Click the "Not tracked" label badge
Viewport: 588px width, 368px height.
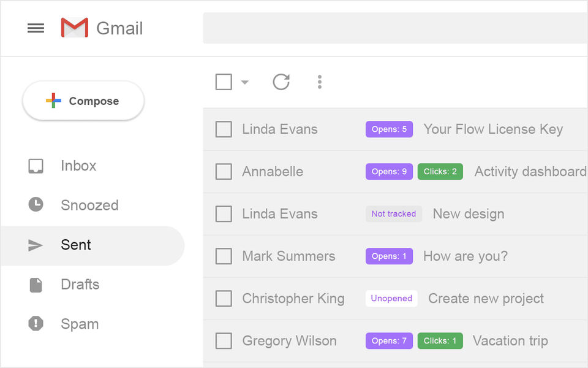tap(393, 214)
